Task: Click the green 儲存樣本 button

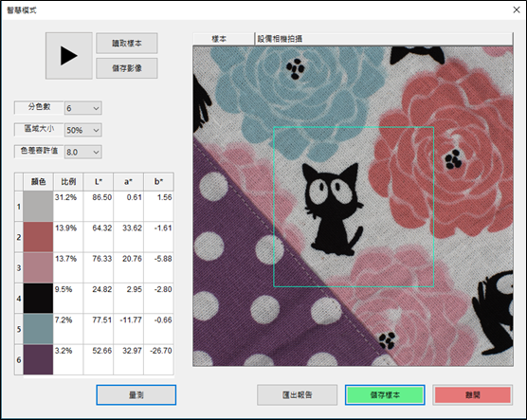Action: (x=385, y=394)
